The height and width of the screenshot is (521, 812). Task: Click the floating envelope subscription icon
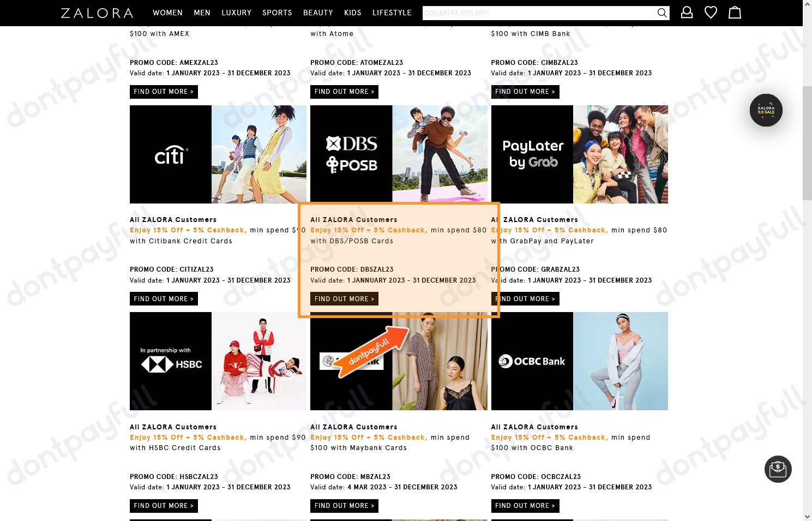(x=778, y=469)
